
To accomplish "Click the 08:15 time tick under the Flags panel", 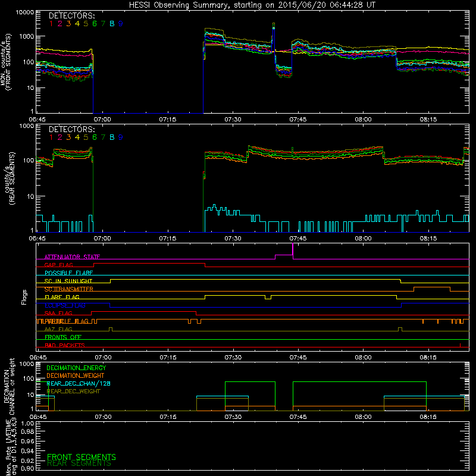I will (428, 358).
